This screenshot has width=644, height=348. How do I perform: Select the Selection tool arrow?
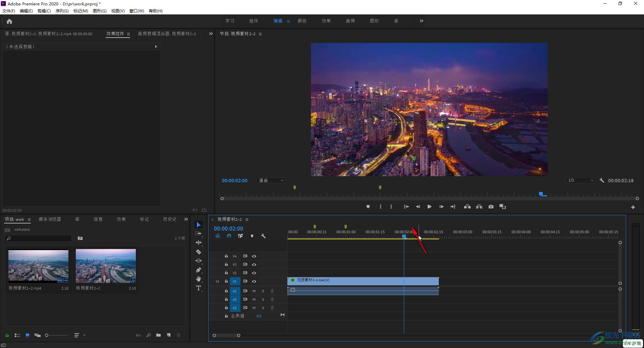tap(199, 225)
